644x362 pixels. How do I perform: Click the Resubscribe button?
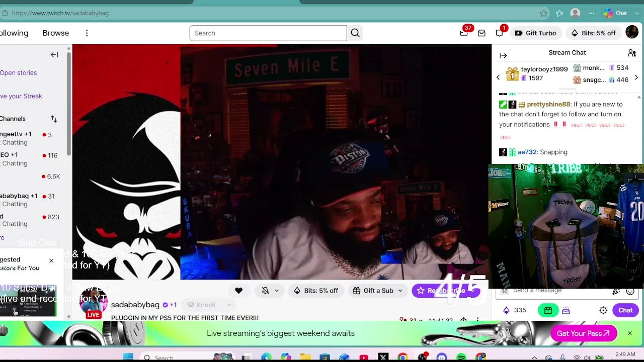point(446,291)
